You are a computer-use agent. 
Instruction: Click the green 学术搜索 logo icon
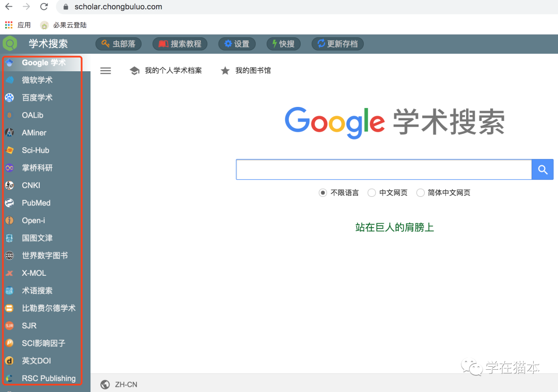tap(10, 44)
